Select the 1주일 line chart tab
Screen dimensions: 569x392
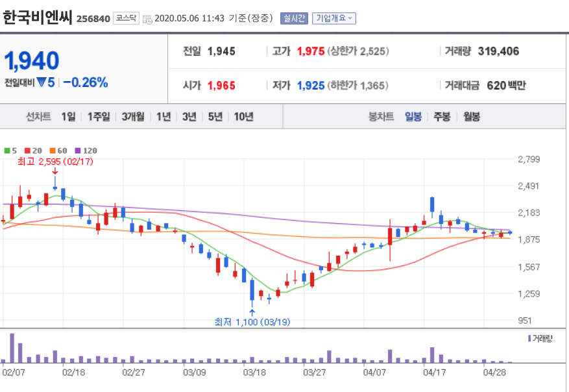point(99,117)
